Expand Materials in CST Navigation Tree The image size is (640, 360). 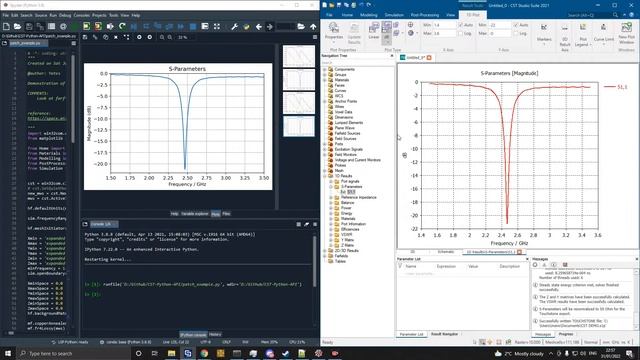click(x=325, y=80)
